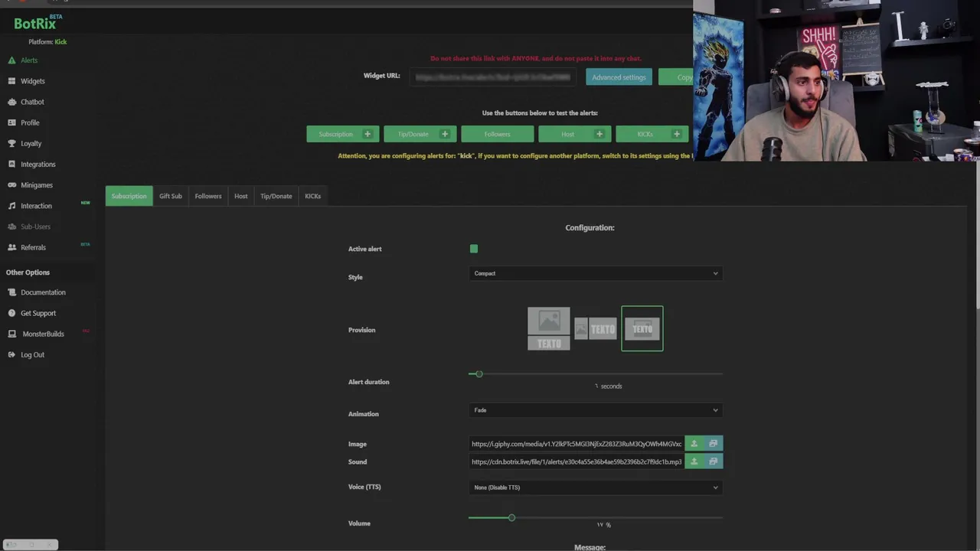Click the Minigames gamepad icon in sidebar
Viewport: 980px width, 551px height.
[x=11, y=184]
